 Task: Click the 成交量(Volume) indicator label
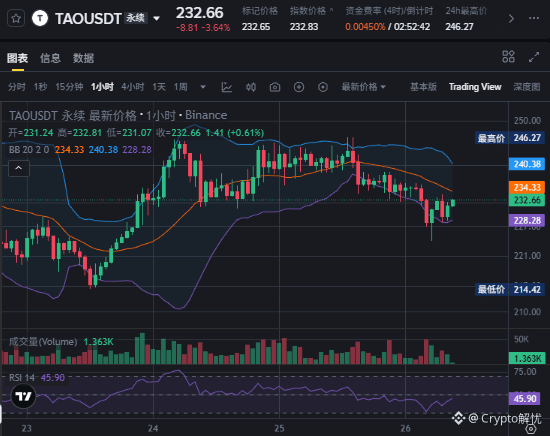(43, 342)
